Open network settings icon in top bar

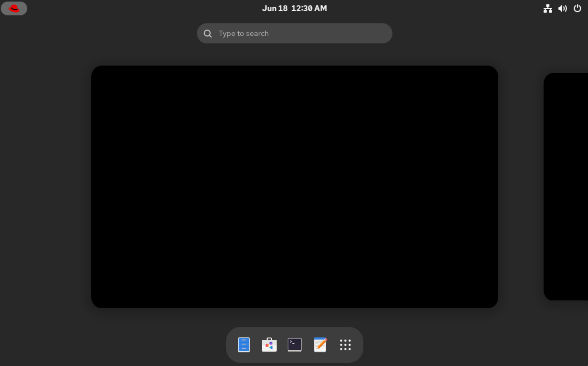(548, 8)
